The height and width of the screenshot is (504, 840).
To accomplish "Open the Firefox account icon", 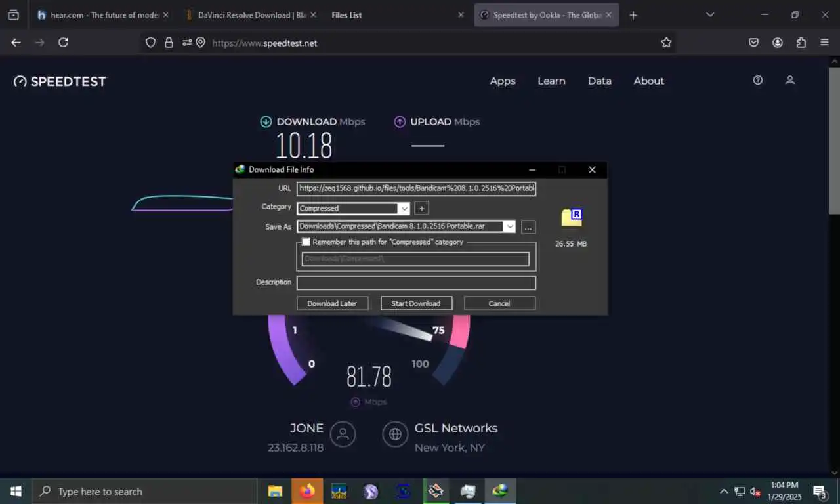I will pyautogui.click(x=778, y=43).
